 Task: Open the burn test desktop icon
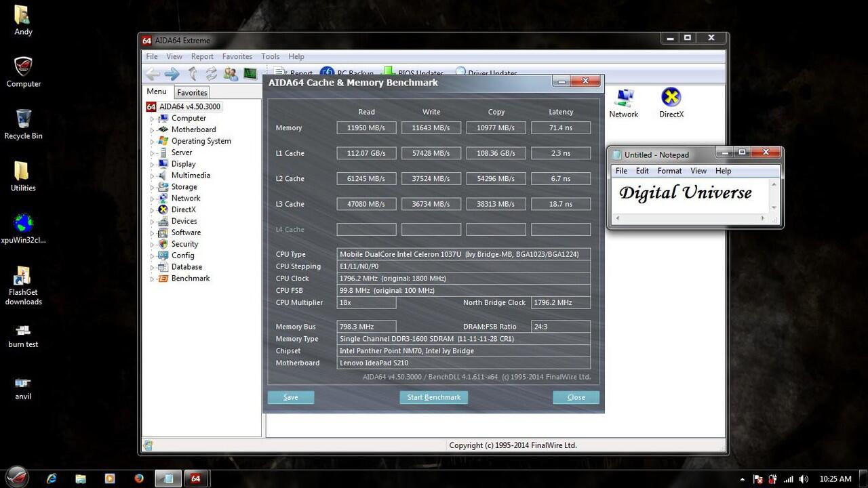pyautogui.click(x=23, y=335)
